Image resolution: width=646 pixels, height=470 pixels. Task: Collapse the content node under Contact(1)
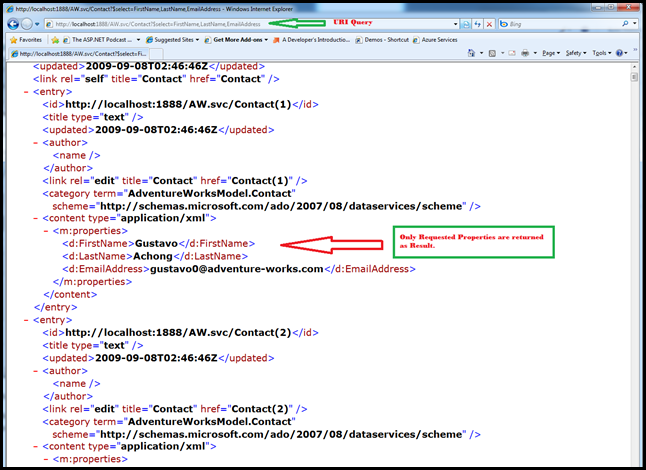coord(35,218)
